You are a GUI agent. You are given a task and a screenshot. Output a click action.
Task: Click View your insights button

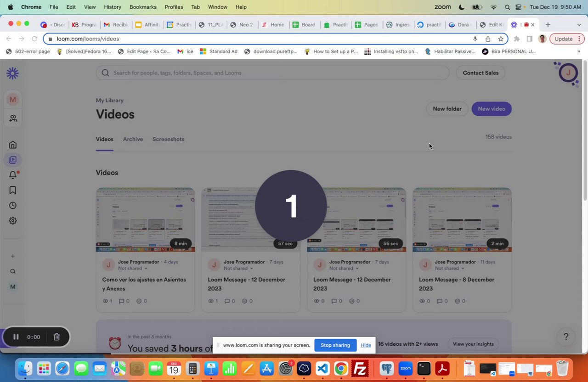[x=473, y=344]
